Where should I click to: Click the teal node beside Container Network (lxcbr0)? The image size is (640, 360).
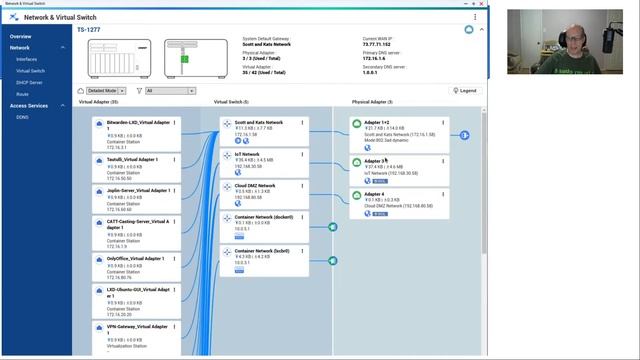(x=333, y=260)
